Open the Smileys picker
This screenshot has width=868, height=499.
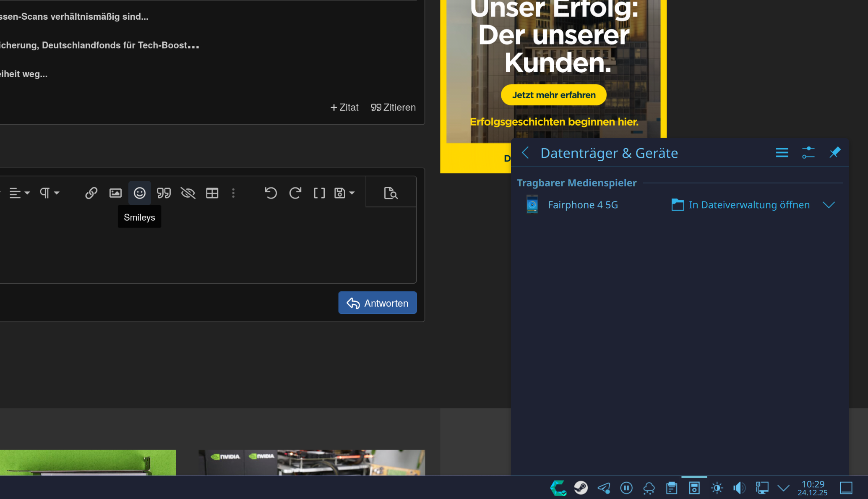pos(139,193)
